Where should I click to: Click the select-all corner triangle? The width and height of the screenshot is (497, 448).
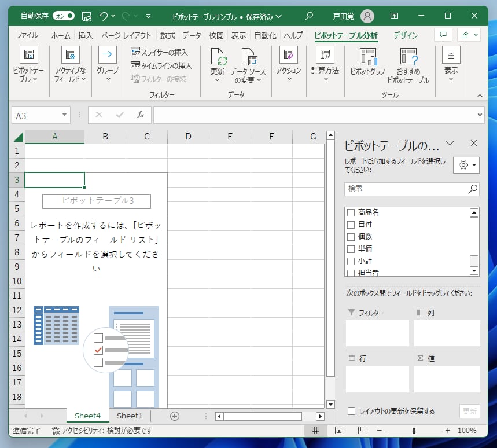coord(19,137)
